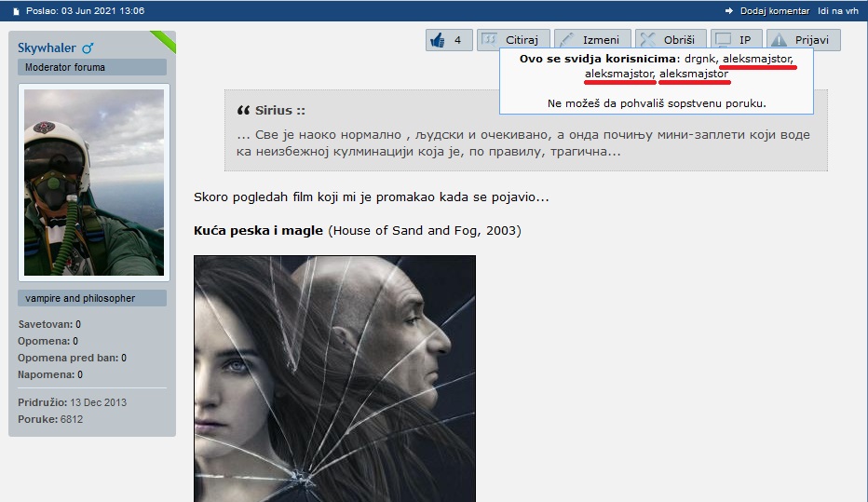Click the Idi na vrh link

838,11
